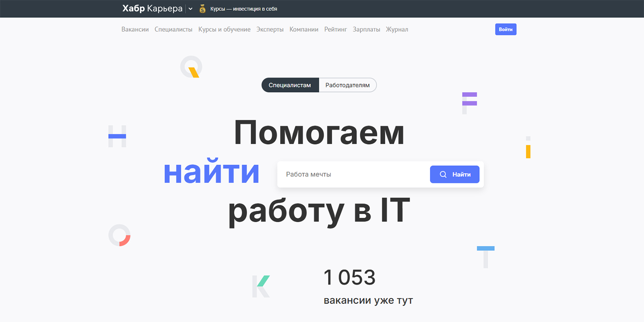The width and height of the screenshot is (644, 322).
Task: Focus the 'Работа мечты' search field
Action: pos(354,174)
